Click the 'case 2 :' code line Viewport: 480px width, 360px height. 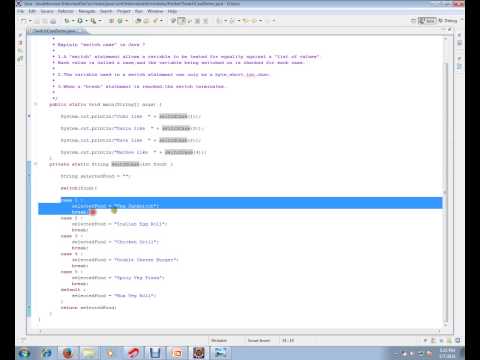pos(71,218)
